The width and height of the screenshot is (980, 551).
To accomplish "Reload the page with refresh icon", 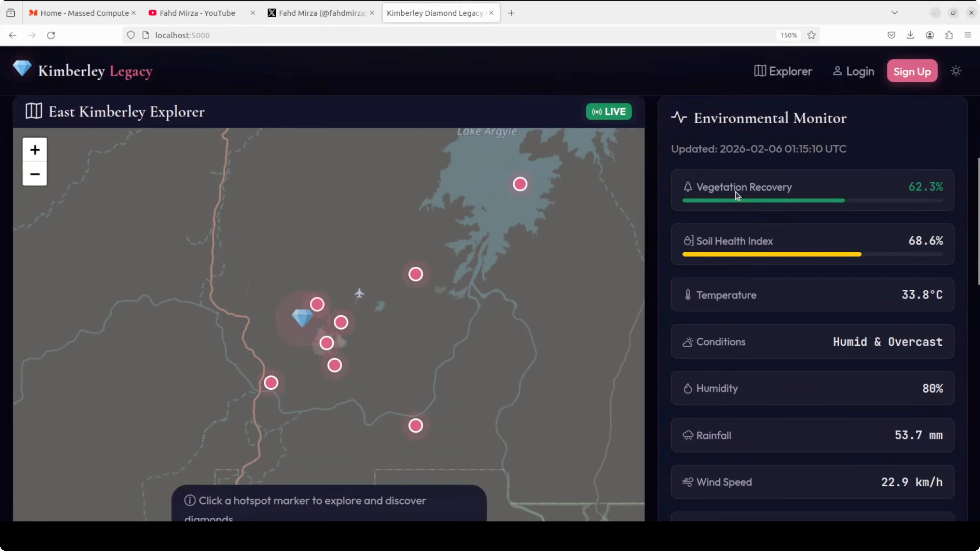I will point(51,35).
